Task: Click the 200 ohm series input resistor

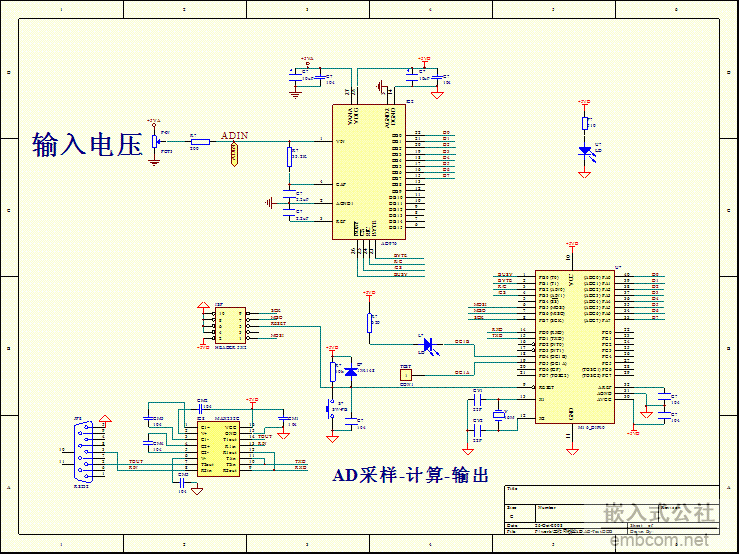Action: (200, 141)
